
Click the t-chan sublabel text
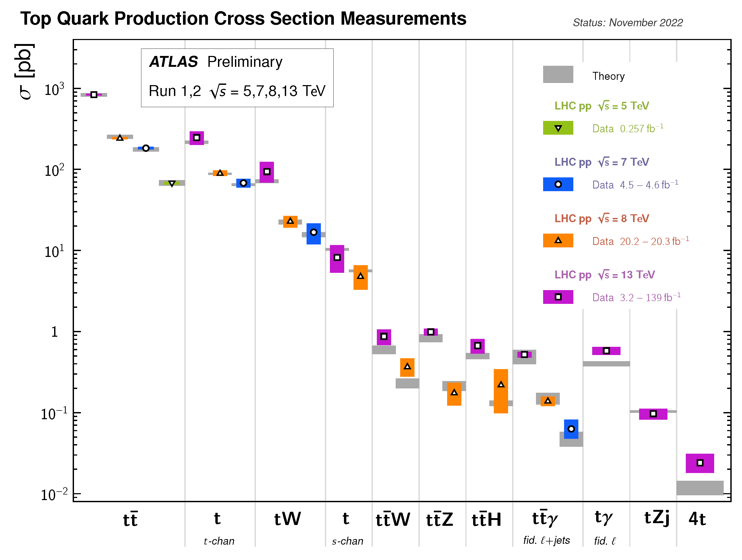[219, 541]
